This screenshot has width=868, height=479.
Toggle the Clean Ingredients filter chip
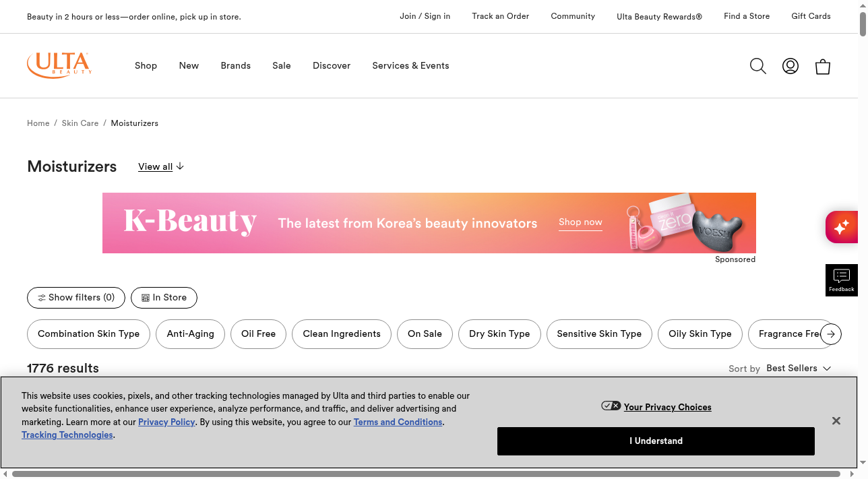click(x=342, y=334)
